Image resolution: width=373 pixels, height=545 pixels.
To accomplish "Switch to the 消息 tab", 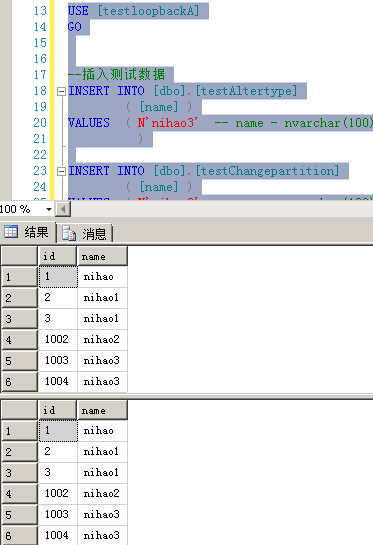I will (84, 233).
